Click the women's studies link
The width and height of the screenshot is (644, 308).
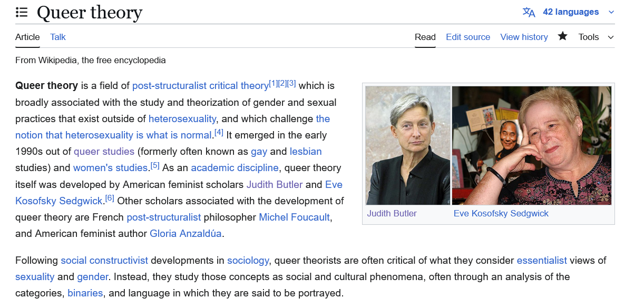point(110,168)
